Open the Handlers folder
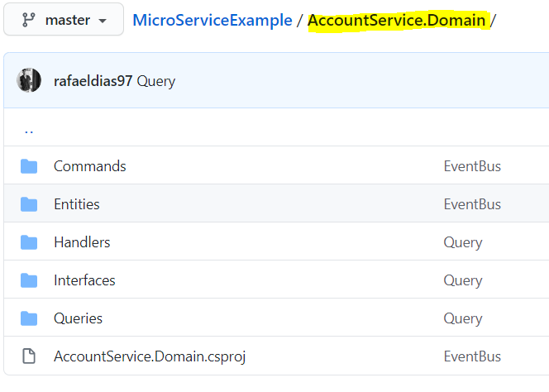Viewport: 549px width, 392px height. pos(82,242)
